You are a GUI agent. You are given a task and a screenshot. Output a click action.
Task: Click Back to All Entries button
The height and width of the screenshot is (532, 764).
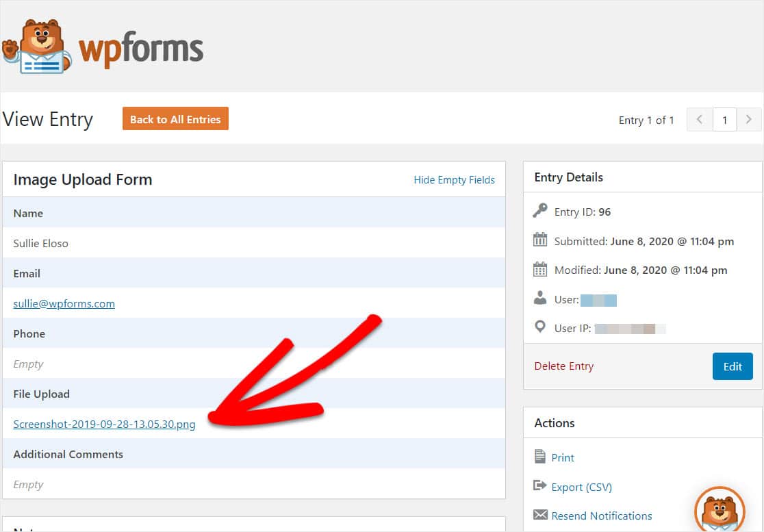pyautogui.click(x=175, y=119)
